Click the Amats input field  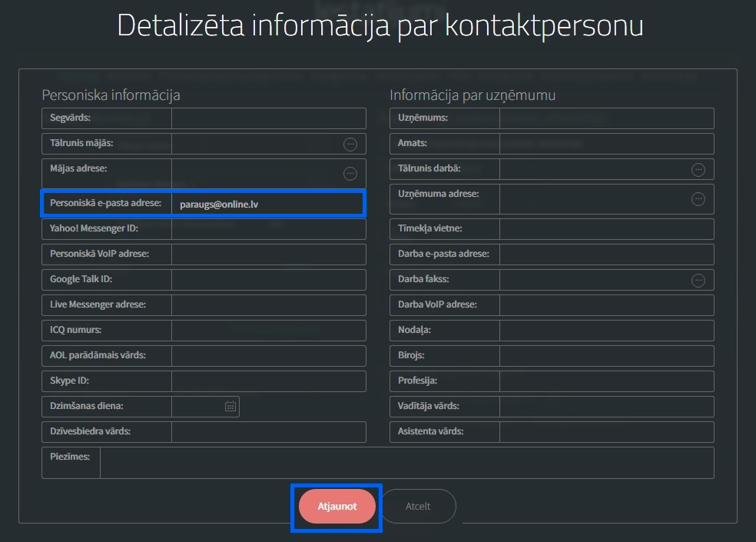[606, 144]
